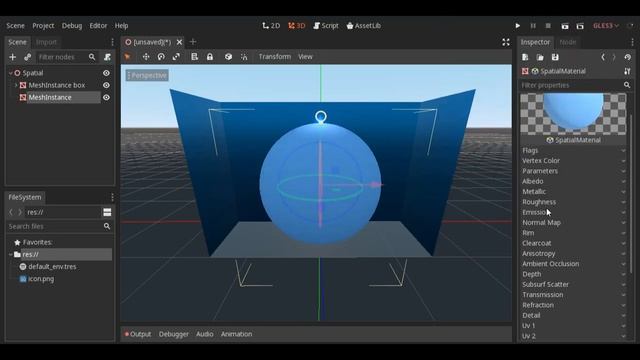Play a custom scene icon
640x360 pixels.
click(x=580, y=26)
